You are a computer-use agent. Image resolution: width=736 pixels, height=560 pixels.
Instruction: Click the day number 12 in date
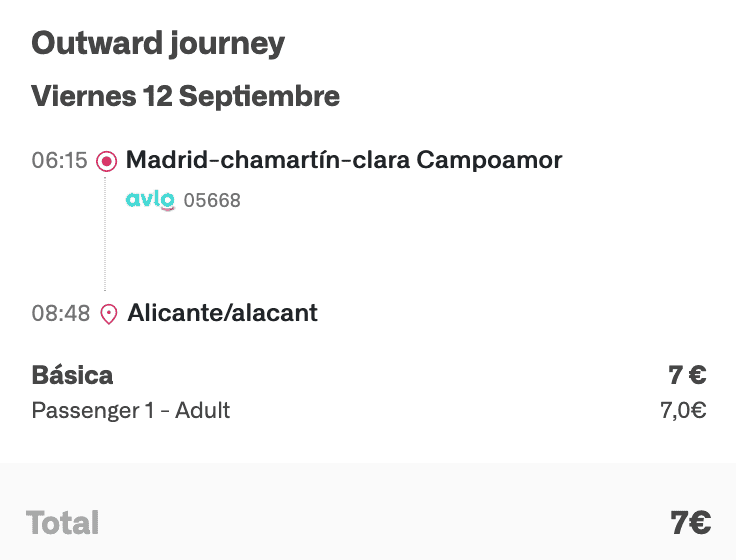[x=158, y=97]
